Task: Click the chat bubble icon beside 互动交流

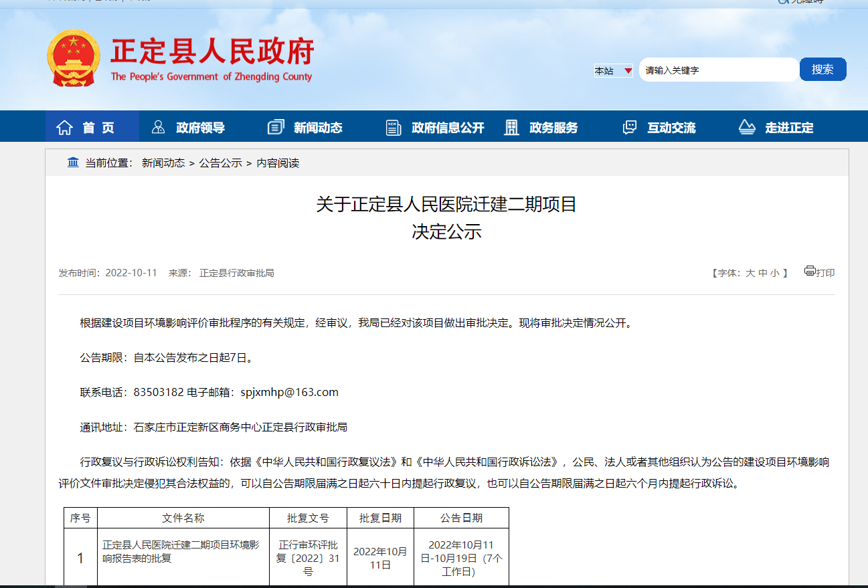Action: coord(629,127)
